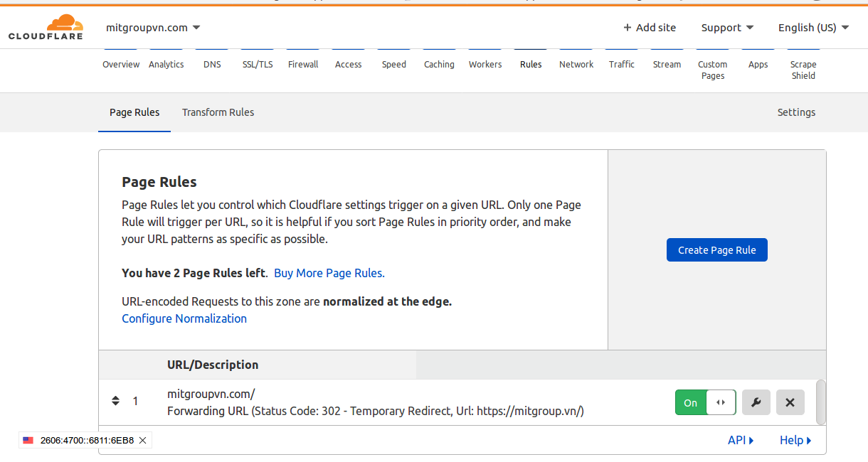Open the Analytics section
Viewport: 868px width, 462px height.
click(x=166, y=64)
